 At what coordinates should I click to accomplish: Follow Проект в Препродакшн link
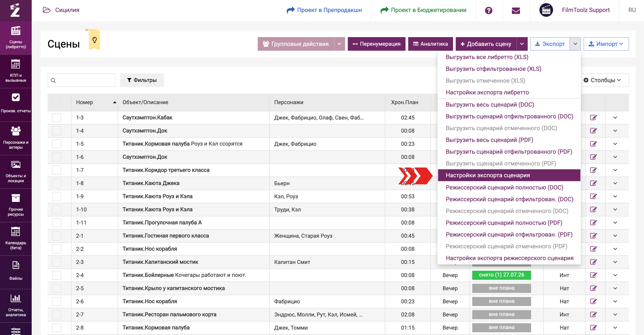coord(324,10)
